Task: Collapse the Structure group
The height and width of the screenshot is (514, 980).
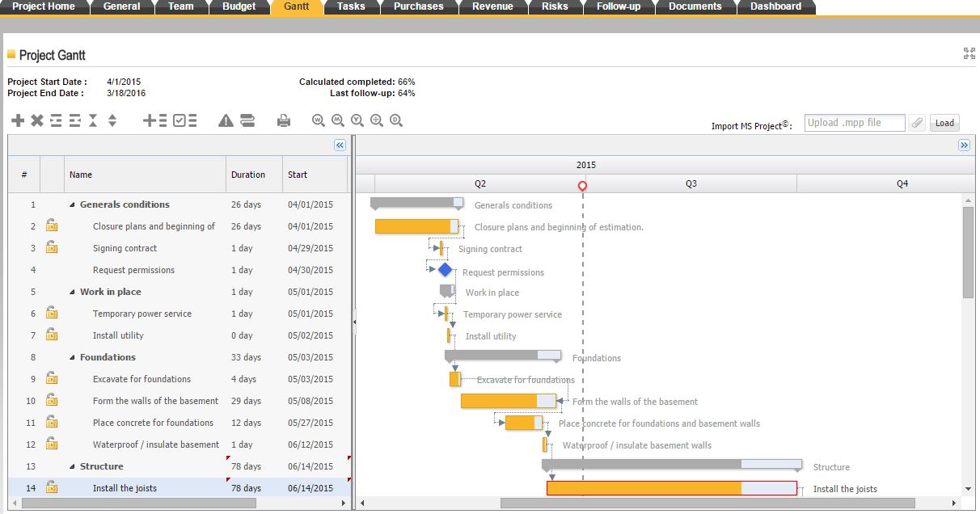Action: click(x=70, y=466)
